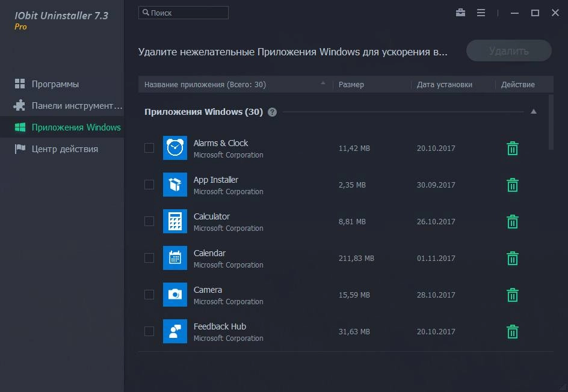
Task: Click the 11,42 MB size value
Action: click(354, 148)
